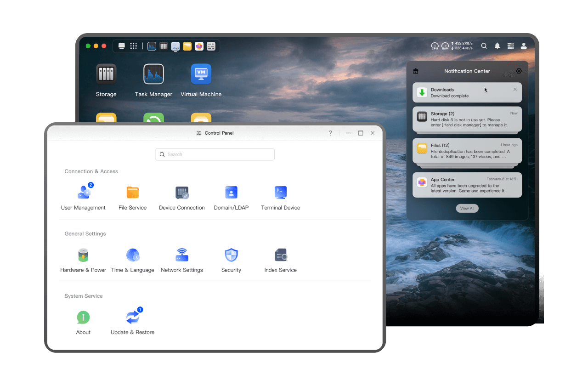This screenshot has height=386, width=588.
Task: Open Notification Center settings gear
Action: point(519,71)
